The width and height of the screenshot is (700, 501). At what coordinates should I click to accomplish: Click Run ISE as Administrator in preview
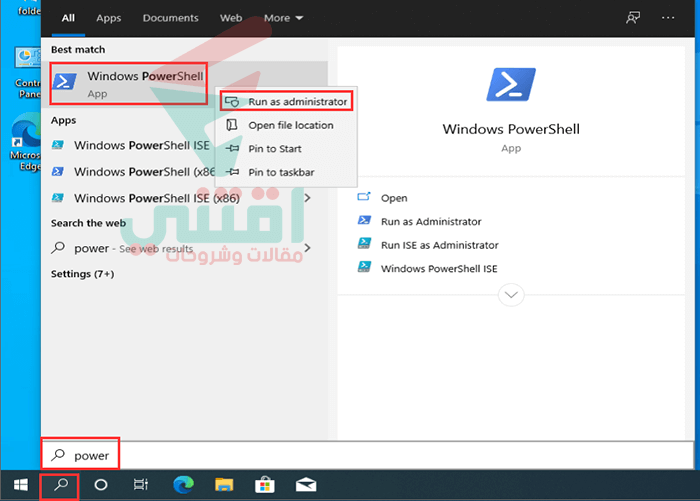439,245
